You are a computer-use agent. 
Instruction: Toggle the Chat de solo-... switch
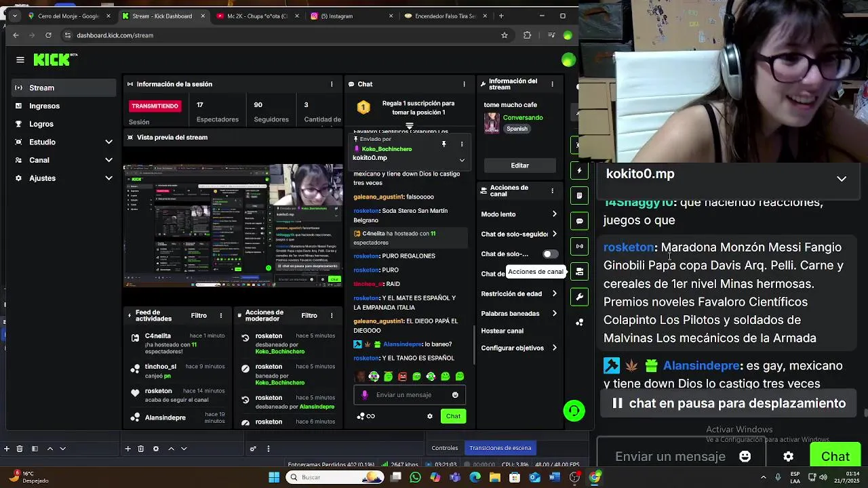(x=550, y=254)
